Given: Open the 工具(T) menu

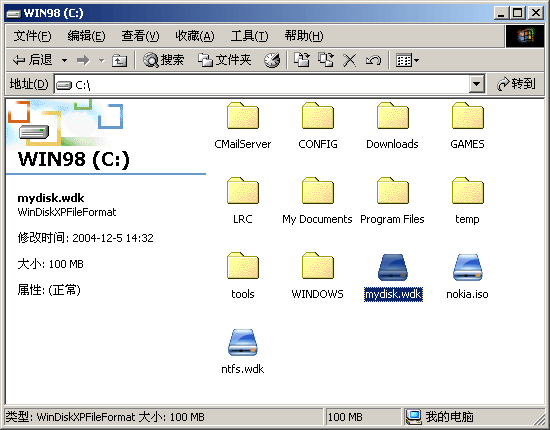Looking at the screenshot, I should 249,36.
